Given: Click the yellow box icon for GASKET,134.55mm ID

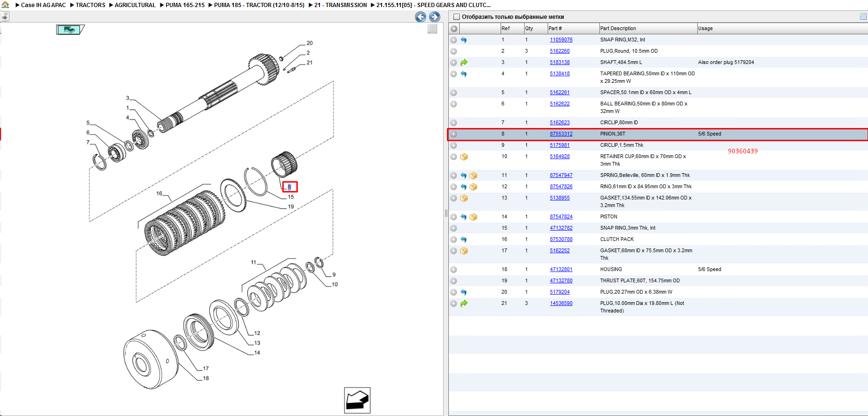Looking at the screenshot, I should click(464, 198).
